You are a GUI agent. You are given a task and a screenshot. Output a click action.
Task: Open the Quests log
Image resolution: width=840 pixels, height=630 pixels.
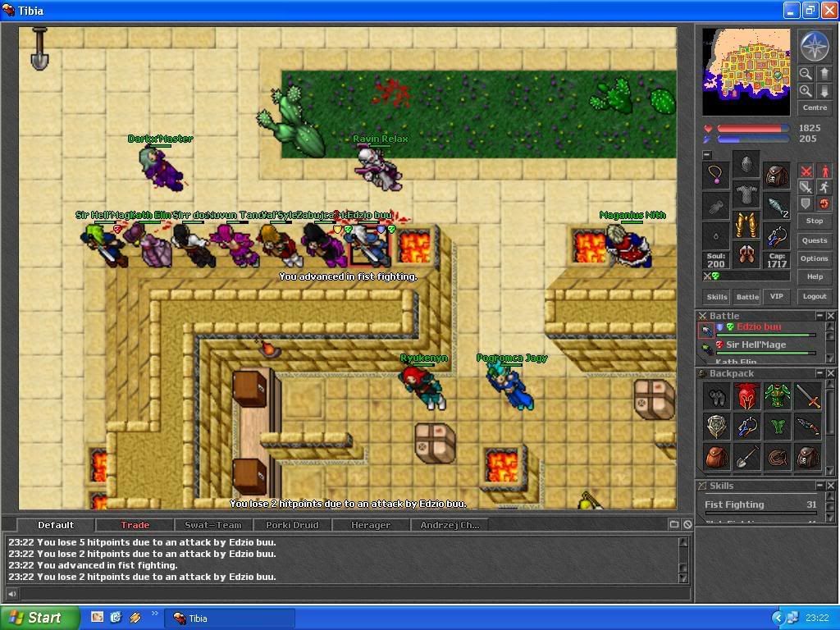pos(815,240)
